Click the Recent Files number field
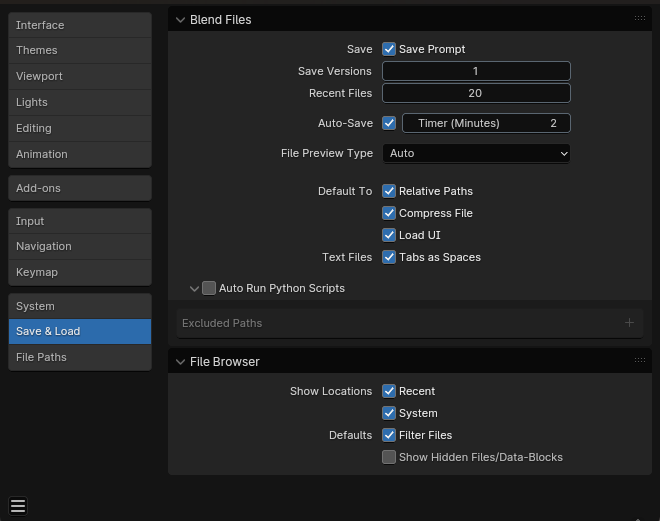Screen dimensions: 660x521 point(476,93)
